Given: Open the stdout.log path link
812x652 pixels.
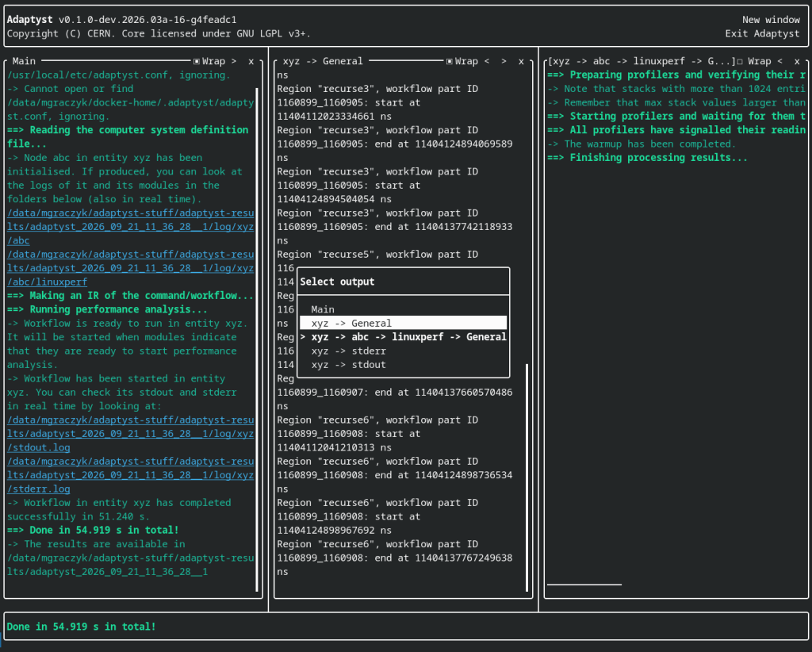Looking at the screenshot, I should click(x=131, y=433).
